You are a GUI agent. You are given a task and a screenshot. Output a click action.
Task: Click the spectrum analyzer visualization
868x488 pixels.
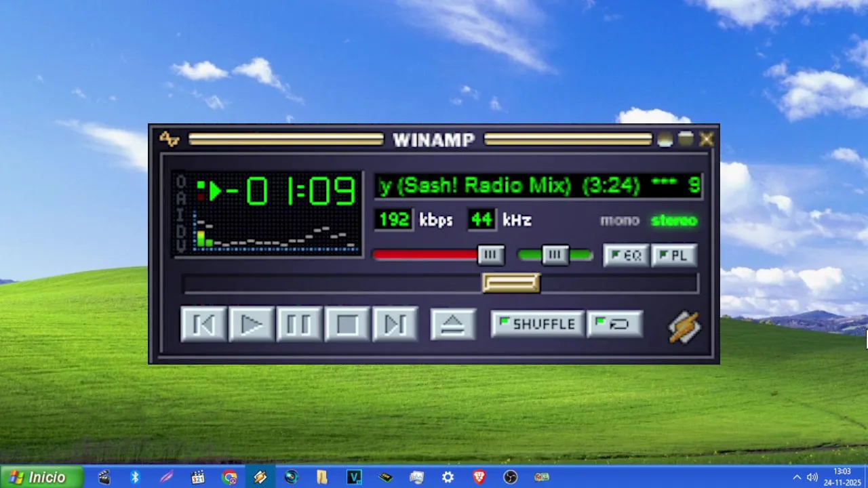coord(276,232)
